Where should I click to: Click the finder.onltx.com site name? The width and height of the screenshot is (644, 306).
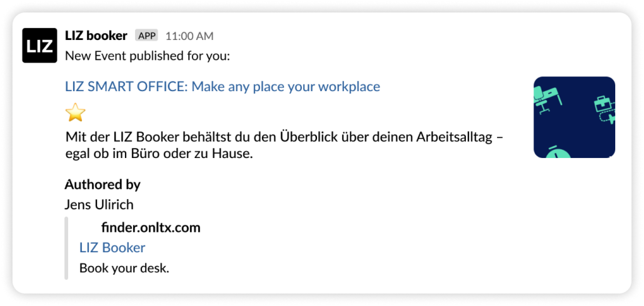(151, 228)
